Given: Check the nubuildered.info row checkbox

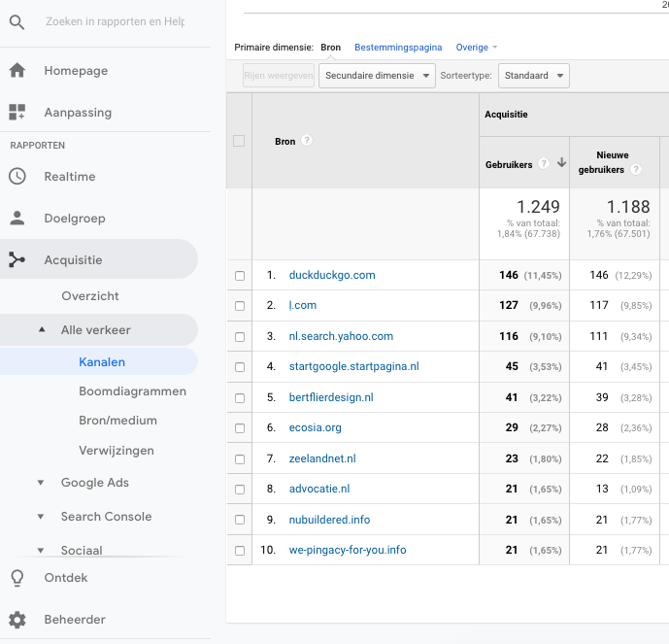Looking at the screenshot, I should pyautogui.click(x=240, y=520).
